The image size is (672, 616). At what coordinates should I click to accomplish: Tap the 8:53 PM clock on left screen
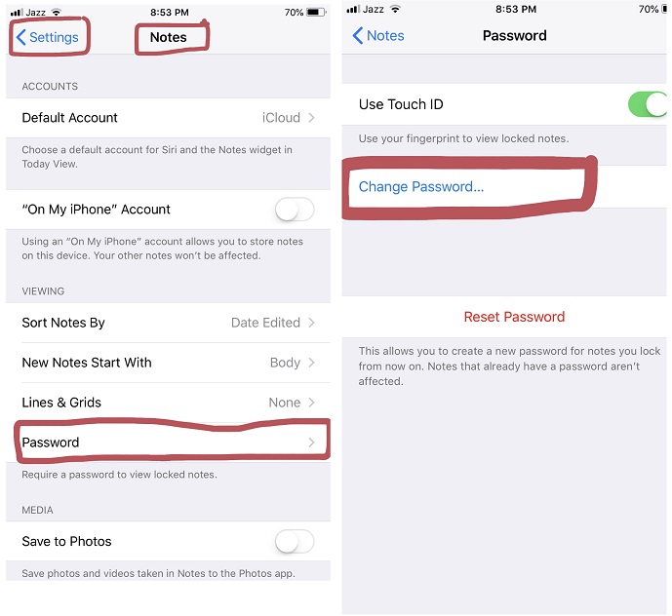[170, 13]
